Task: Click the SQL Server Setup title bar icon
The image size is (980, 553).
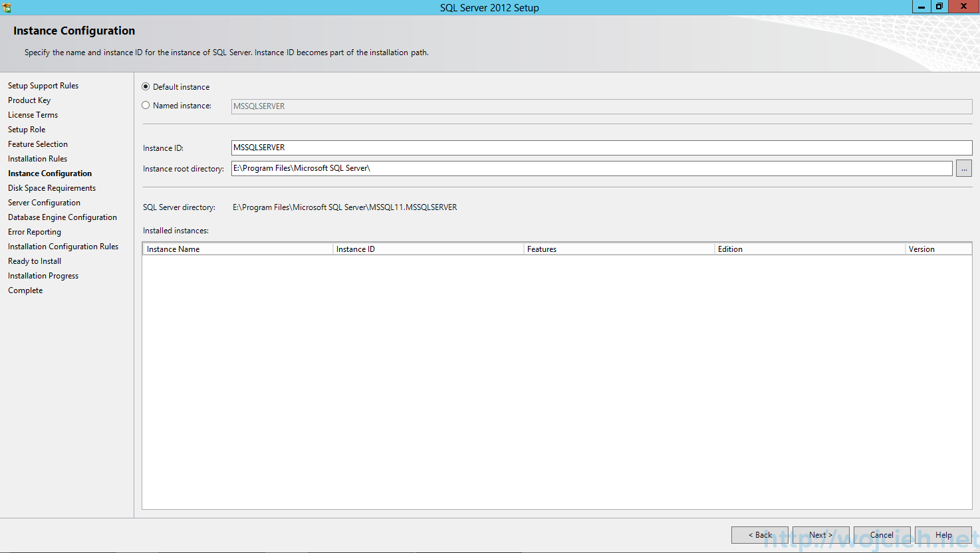Action: (7, 7)
